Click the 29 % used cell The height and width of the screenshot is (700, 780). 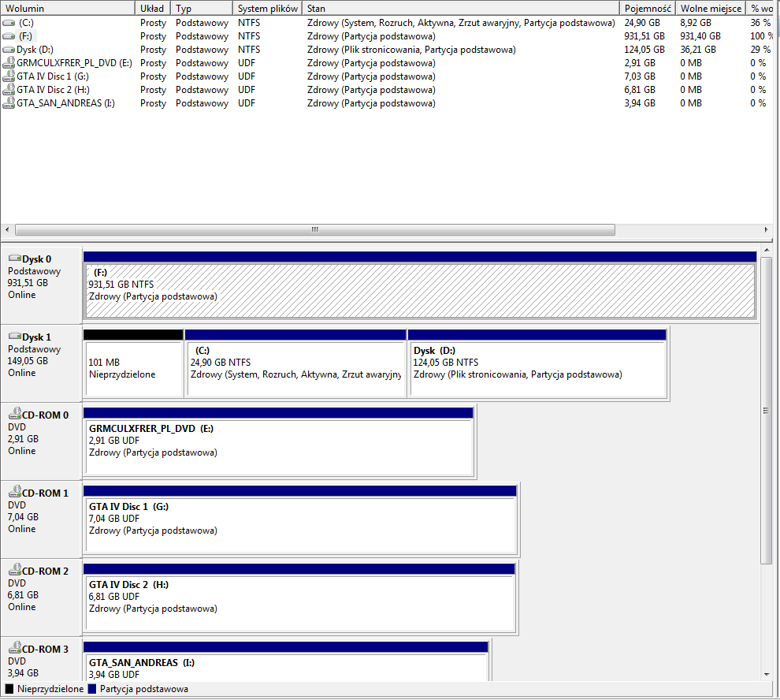tap(760, 50)
